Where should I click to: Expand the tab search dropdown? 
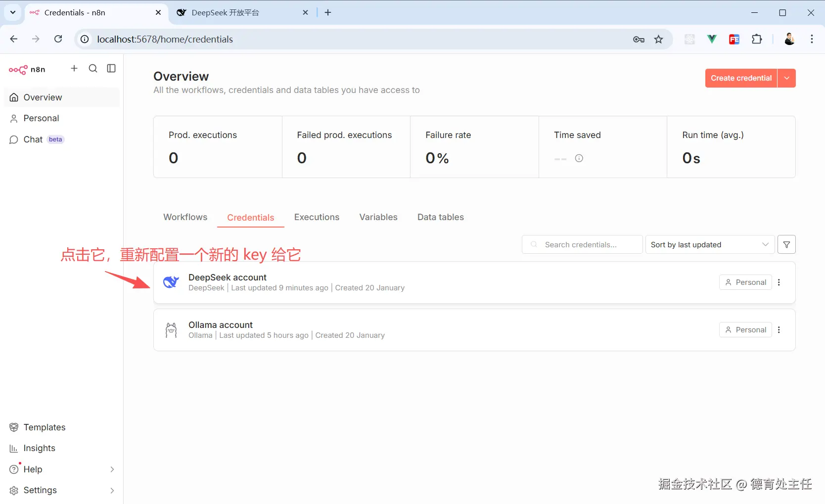tap(12, 12)
